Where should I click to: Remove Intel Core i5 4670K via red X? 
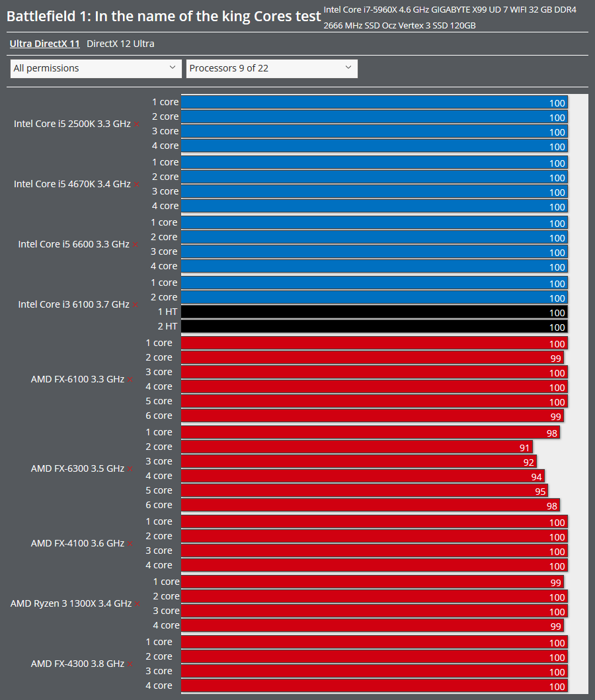[x=136, y=185]
